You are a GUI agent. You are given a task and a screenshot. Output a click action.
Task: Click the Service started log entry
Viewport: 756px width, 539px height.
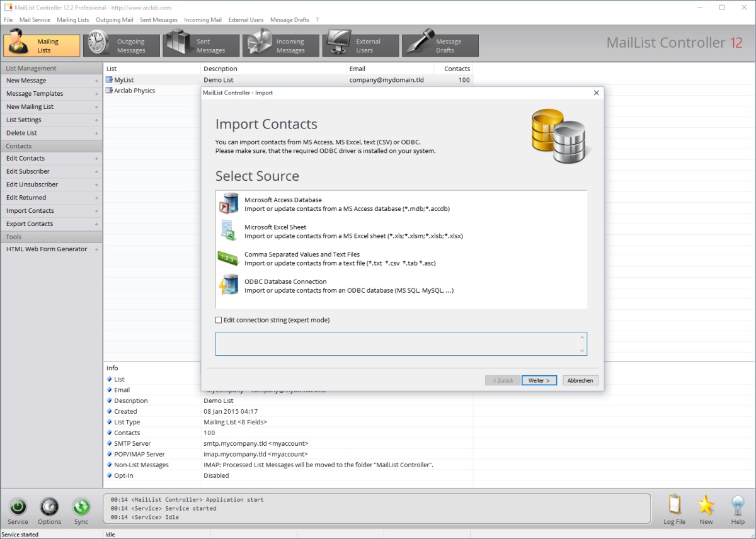[163, 508]
